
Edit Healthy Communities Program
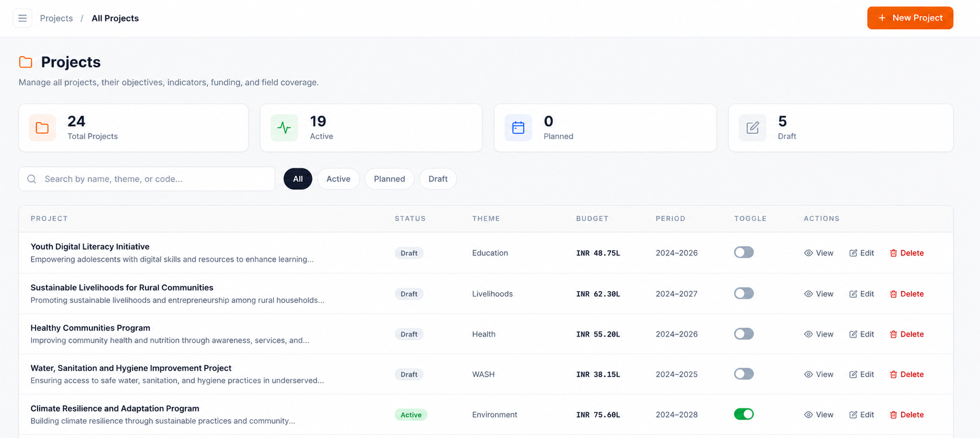[x=861, y=334]
